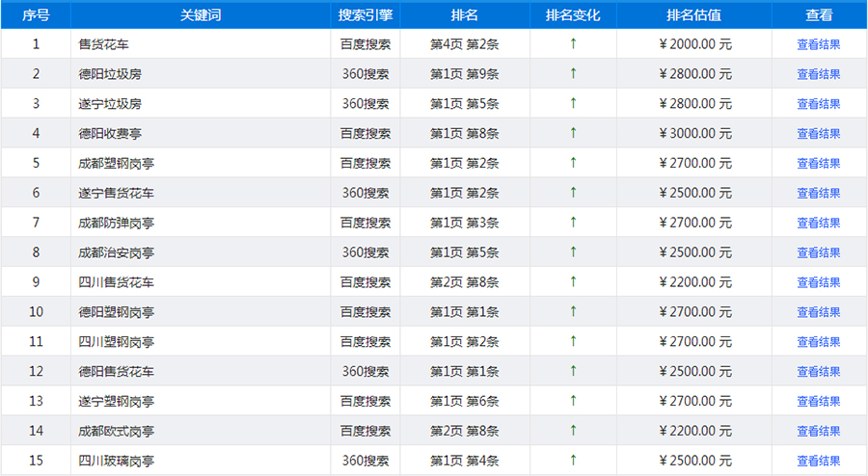Click valuation ¥2000.00 元 for 售货花车

(695, 44)
